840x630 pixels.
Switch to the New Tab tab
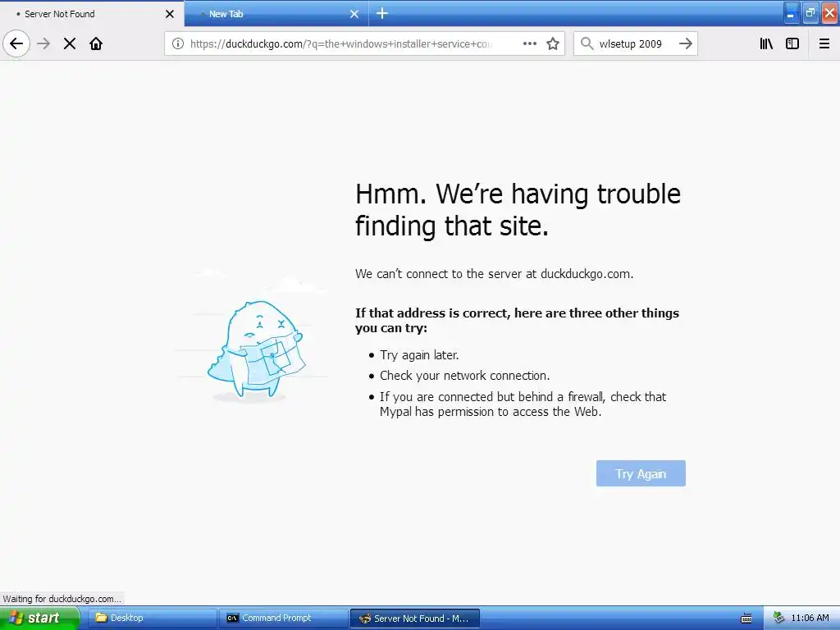[276, 14]
